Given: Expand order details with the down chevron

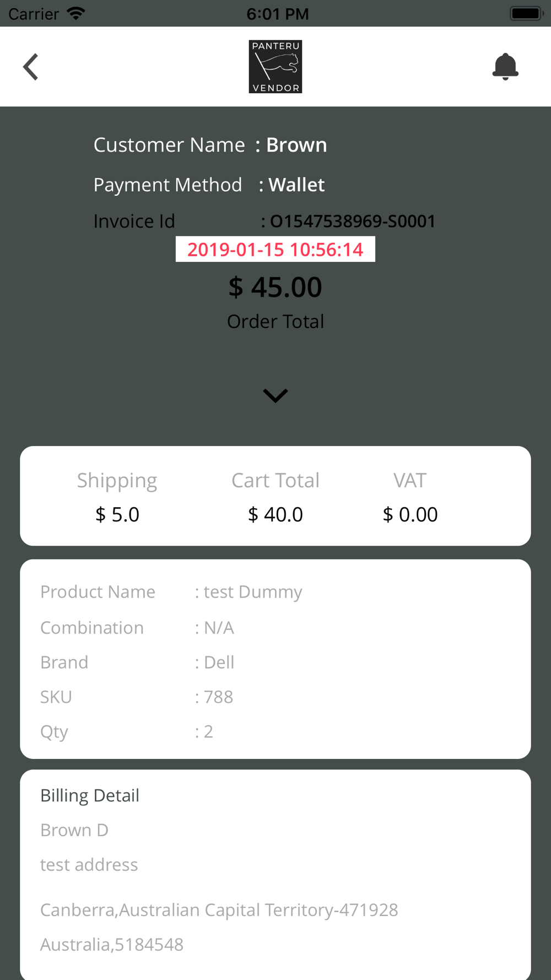Looking at the screenshot, I should click(275, 395).
